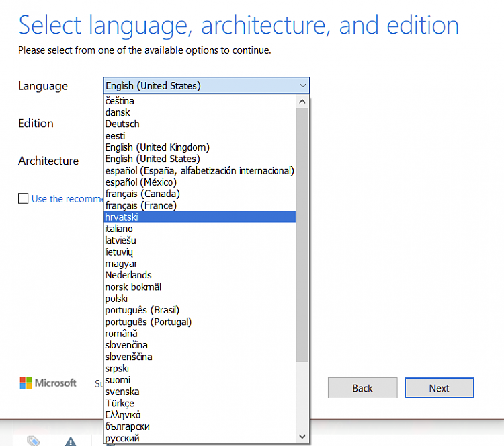
Task: Choose lietuvių language
Action: (200, 252)
